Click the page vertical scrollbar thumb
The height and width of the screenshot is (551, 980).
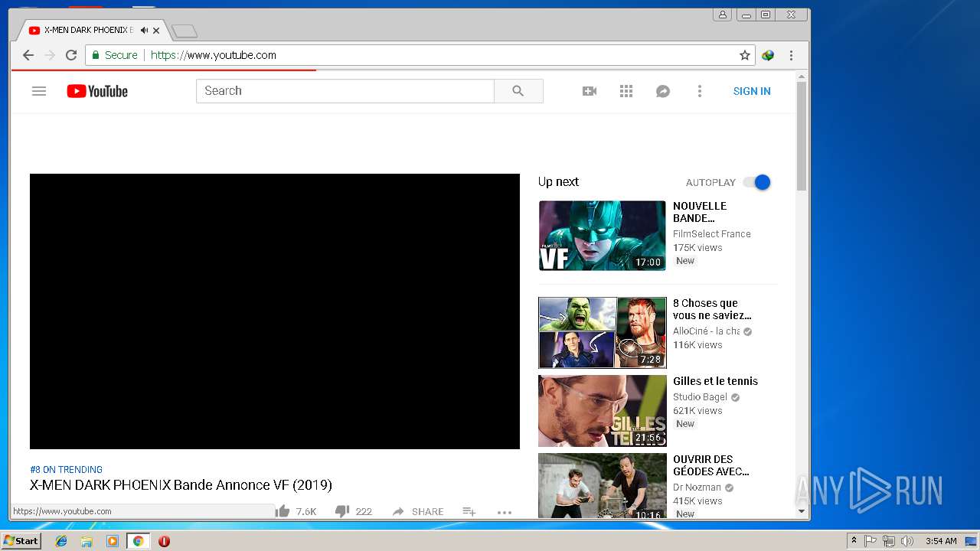coord(802,135)
